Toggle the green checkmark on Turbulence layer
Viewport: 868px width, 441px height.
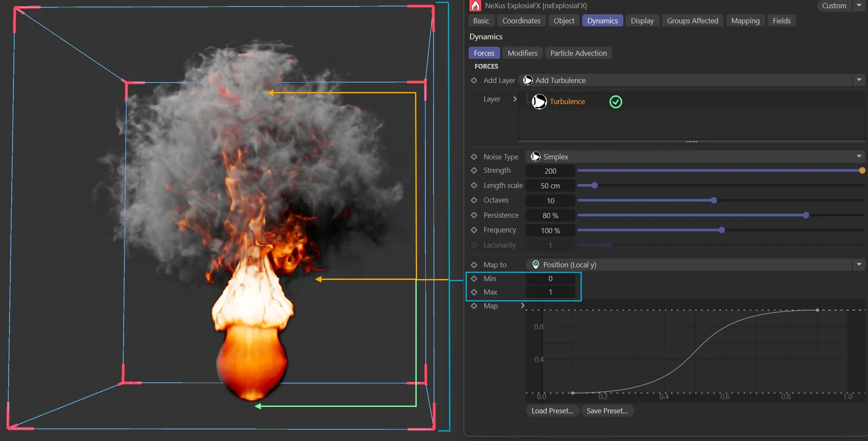(x=616, y=102)
